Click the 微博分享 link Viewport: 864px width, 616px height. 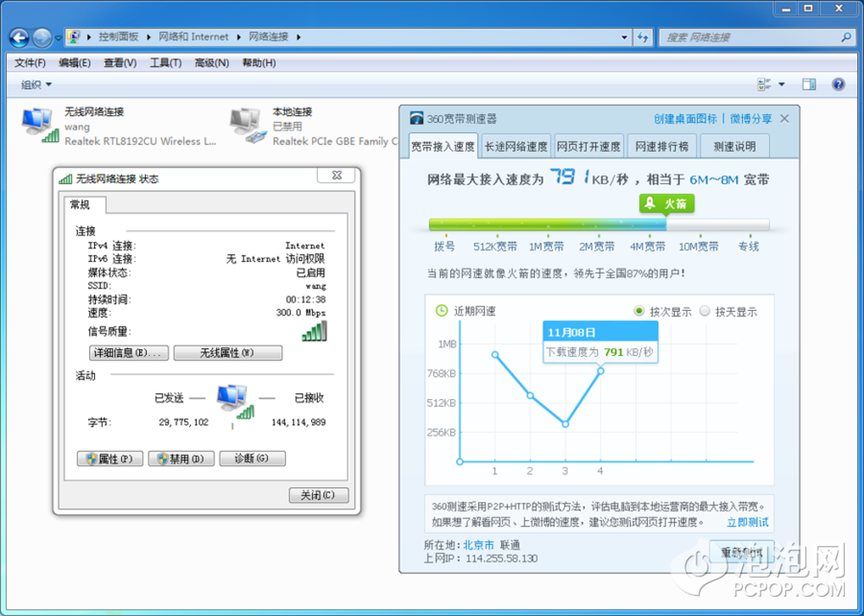(x=751, y=118)
